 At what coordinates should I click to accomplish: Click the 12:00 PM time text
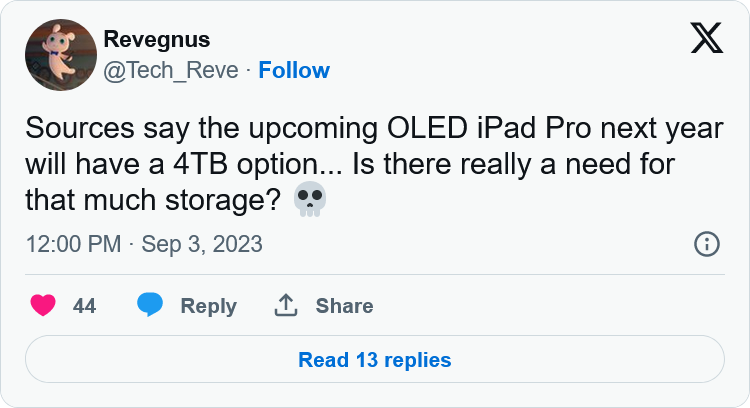[x=74, y=244]
